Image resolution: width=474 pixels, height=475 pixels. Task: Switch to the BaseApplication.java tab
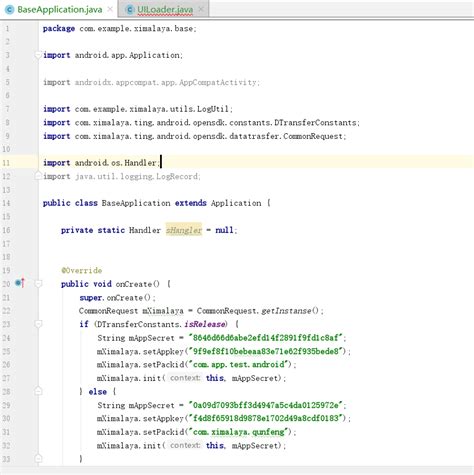59,9
